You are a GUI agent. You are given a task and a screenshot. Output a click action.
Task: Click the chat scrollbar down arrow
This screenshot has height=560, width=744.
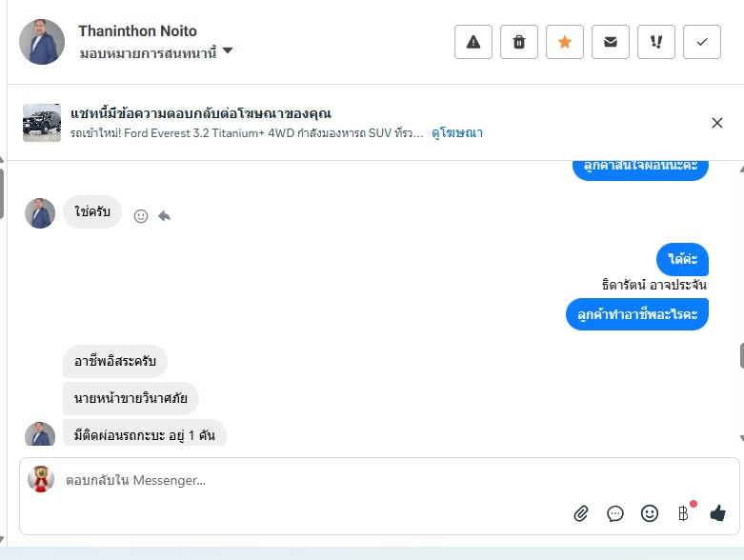741,439
